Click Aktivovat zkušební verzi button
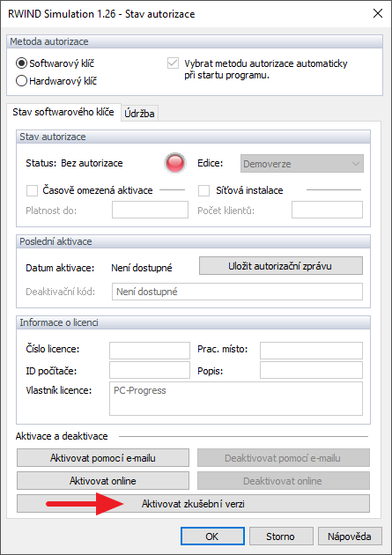Image resolution: width=392 pixels, height=555 pixels. (x=193, y=503)
